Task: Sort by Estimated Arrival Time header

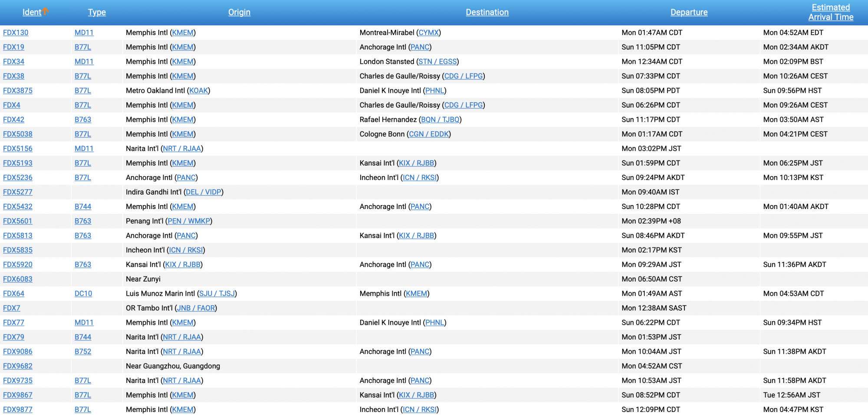Action: [831, 12]
